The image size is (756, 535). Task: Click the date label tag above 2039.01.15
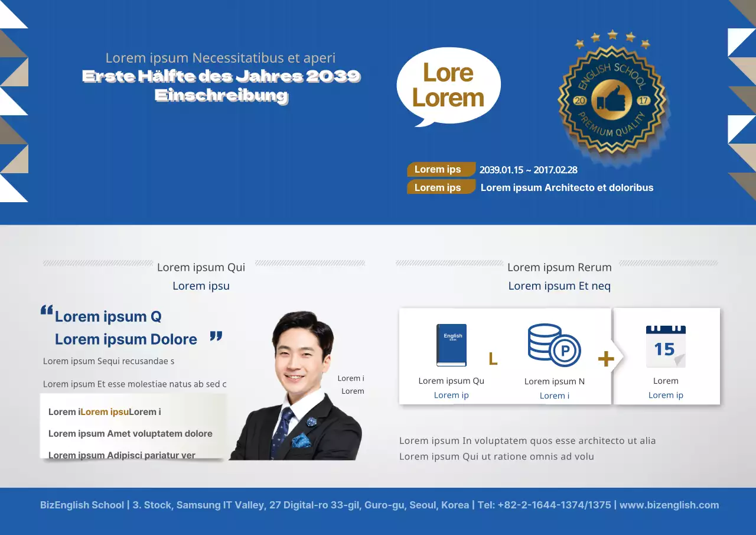tap(441, 170)
